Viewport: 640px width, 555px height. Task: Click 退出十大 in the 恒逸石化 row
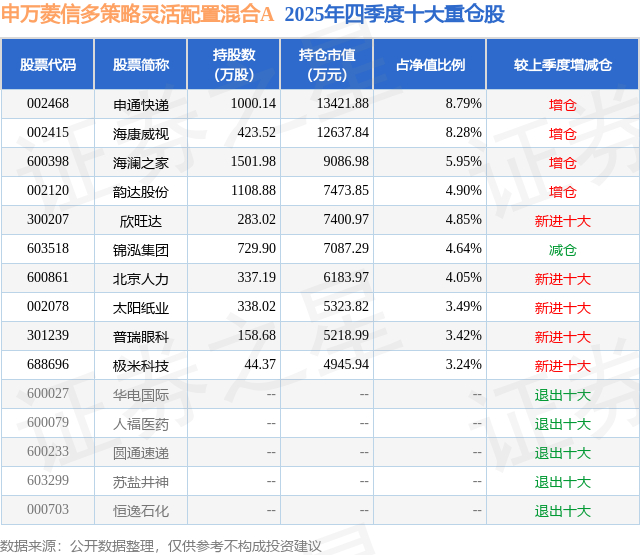[563, 511]
